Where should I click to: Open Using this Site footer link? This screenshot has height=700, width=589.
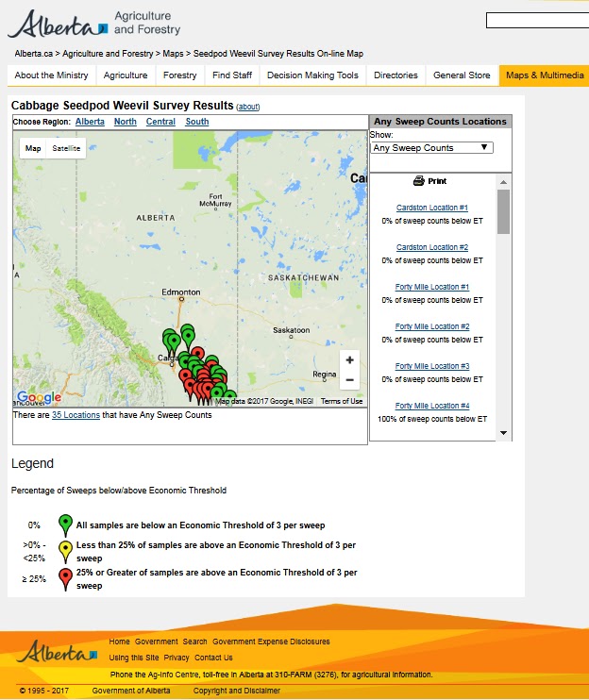pyautogui.click(x=134, y=658)
